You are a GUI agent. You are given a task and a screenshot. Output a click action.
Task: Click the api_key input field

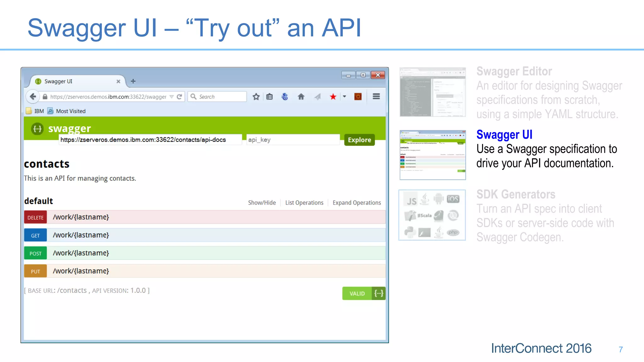[293, 140]
